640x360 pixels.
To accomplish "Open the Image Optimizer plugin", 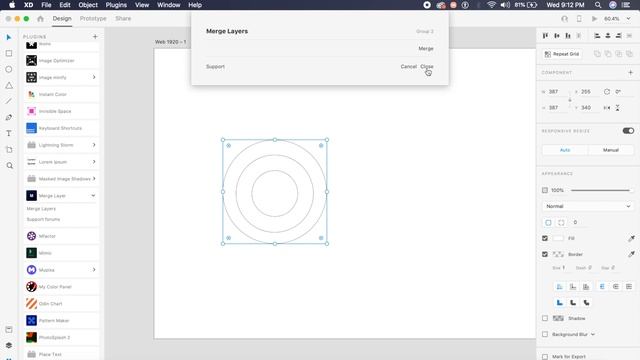I will click(x=62, y=60).
